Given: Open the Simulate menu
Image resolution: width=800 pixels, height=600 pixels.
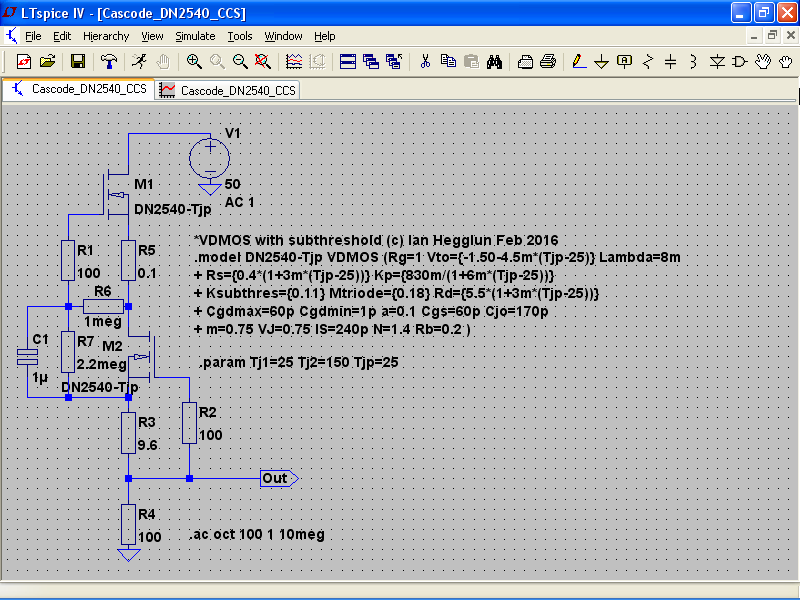Looking at the screenshot, I should [195, 36].
